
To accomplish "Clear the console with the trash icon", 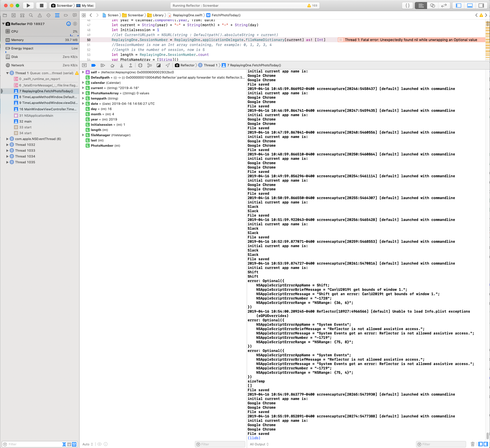I will (x=473, y=444).
